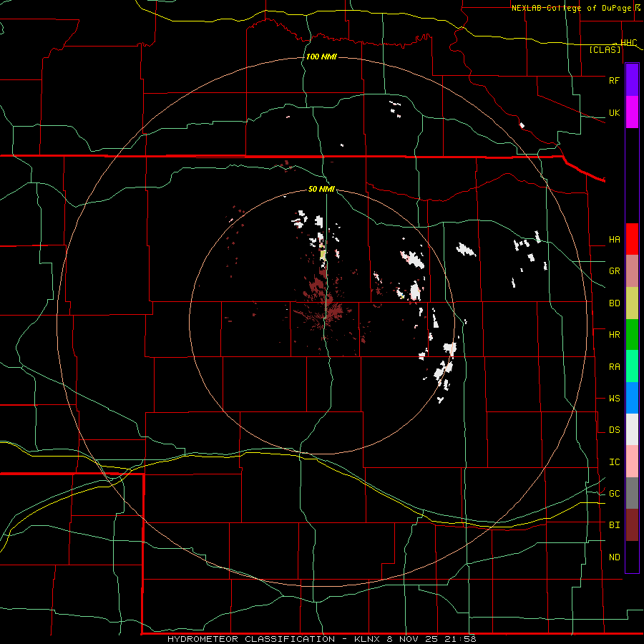Click the HR legend label
This screenshot has height=644, width=644.
click(614, 335)
